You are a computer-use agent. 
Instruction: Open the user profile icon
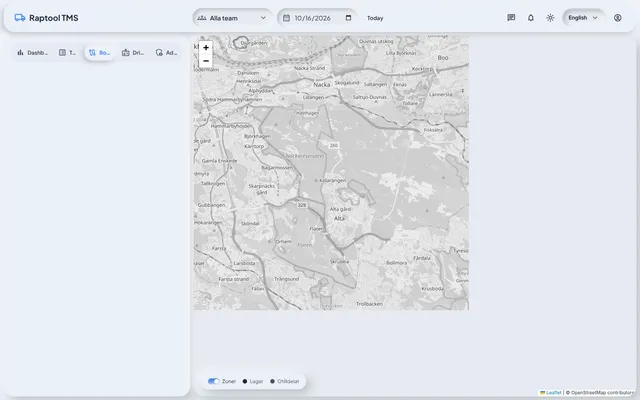(618, 18)
